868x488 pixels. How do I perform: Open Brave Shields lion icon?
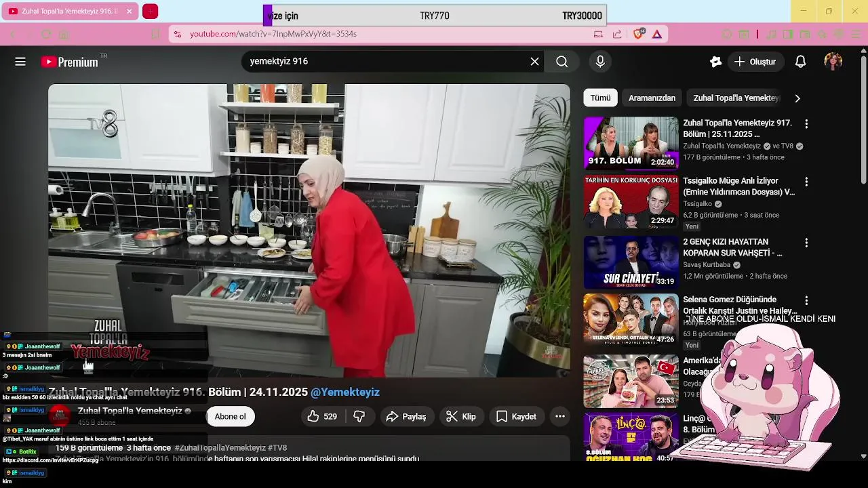click(x=638, y=34)
